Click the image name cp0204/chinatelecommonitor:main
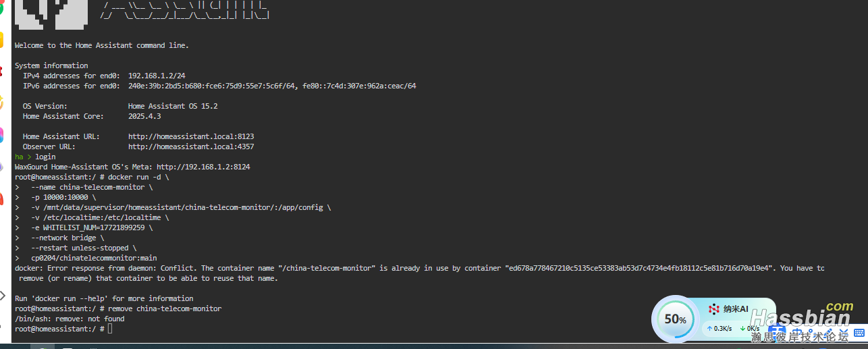This screenshot has height=349, width=868. coord(94,258)
